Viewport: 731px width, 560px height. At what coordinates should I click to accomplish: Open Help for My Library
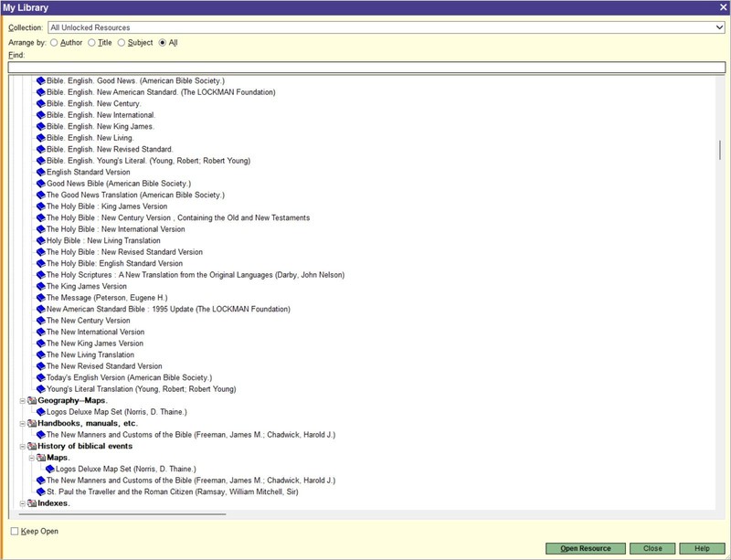click(x=702, y=548)
